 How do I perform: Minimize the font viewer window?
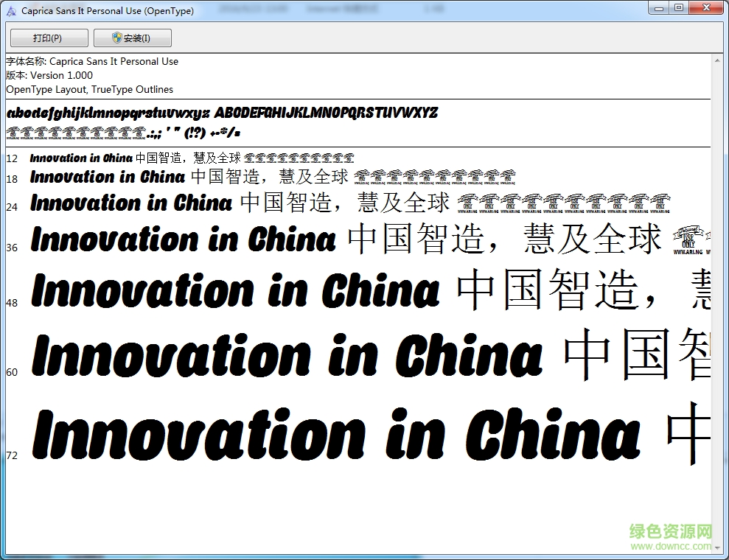(x=659, y=7)
